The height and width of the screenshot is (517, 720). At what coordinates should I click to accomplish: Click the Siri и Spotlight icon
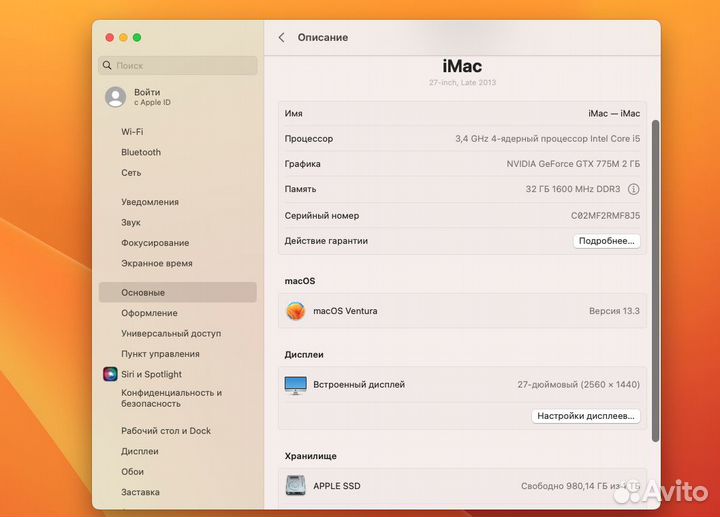[x=110, y=374]
